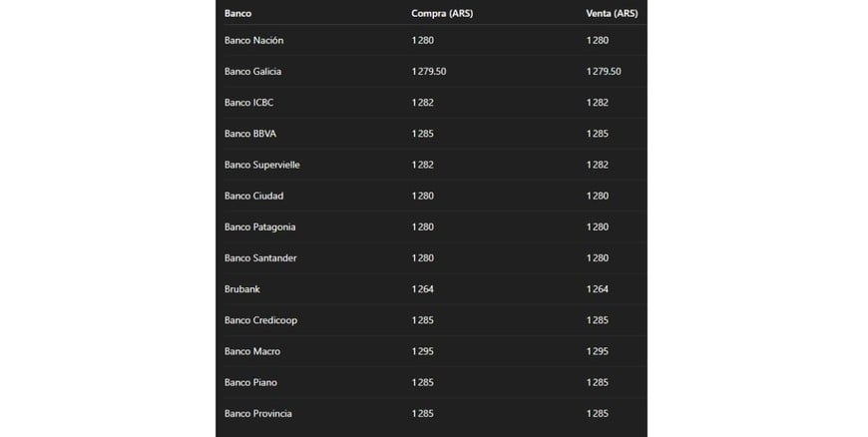Select the Banco BBVA name cell
This screenshot has height=437, width=868.
click(249, 134)
